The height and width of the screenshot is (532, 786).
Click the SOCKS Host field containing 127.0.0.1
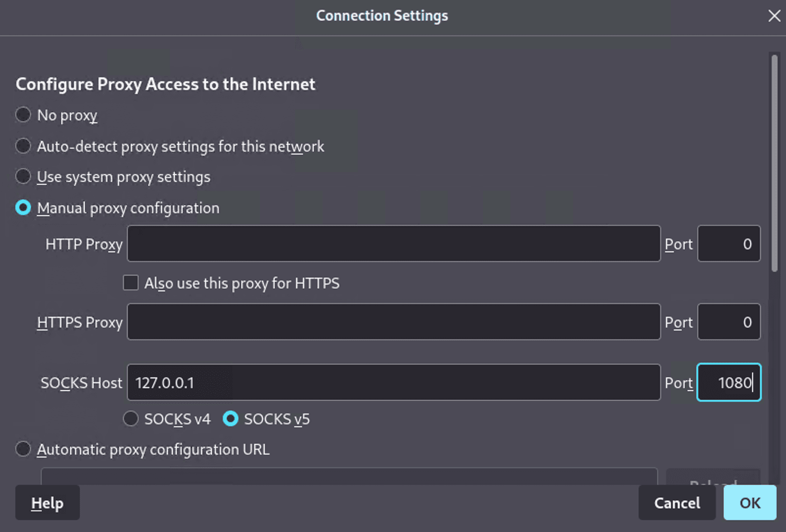[x=393, y=382]
